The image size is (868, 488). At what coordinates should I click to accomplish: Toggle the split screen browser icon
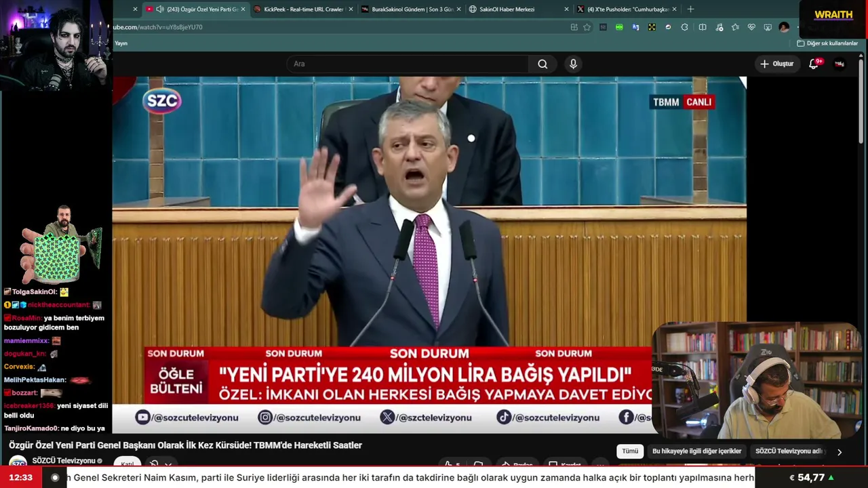coord(703,27)
